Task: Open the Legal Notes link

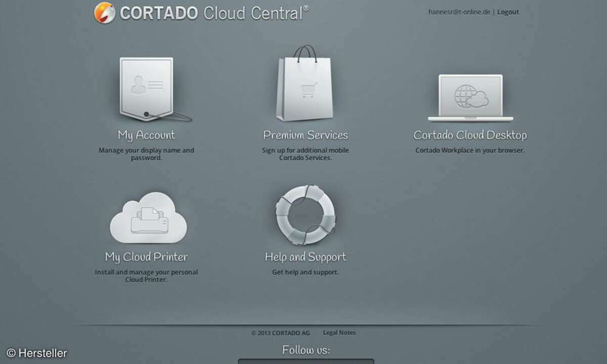Action: 339,333
